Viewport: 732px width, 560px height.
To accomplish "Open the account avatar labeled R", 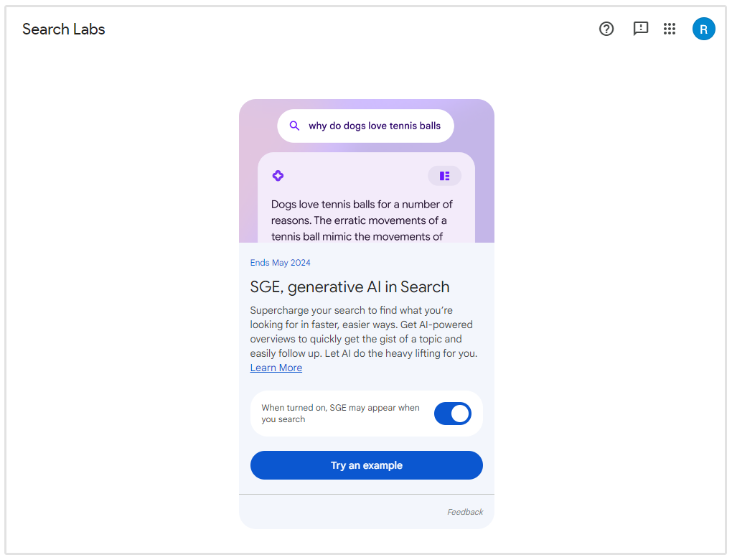I will click(x=703, y=29).
